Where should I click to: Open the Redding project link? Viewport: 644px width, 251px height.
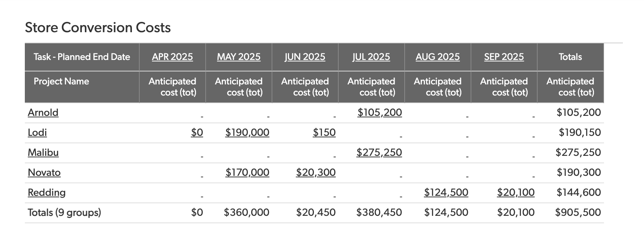47,193
